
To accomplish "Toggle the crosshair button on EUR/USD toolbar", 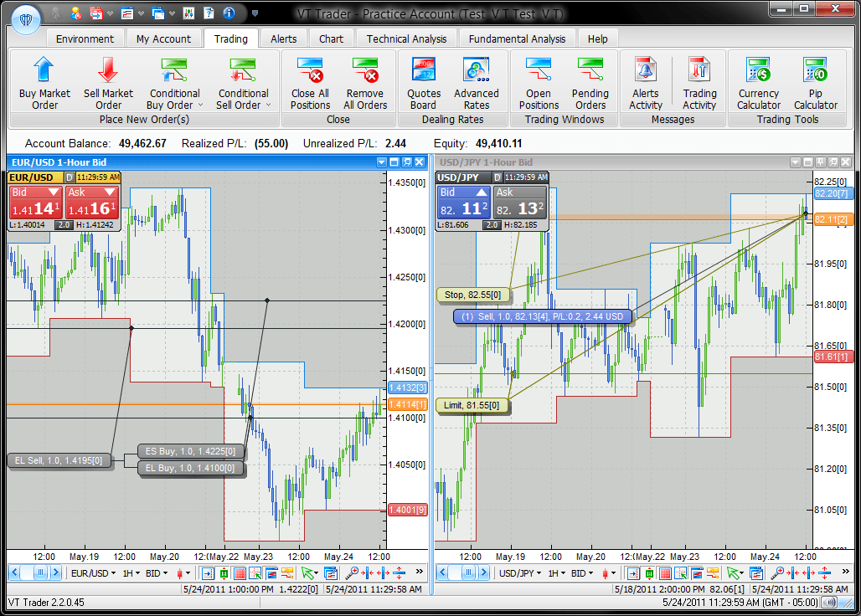I will [x=255, y=573].
